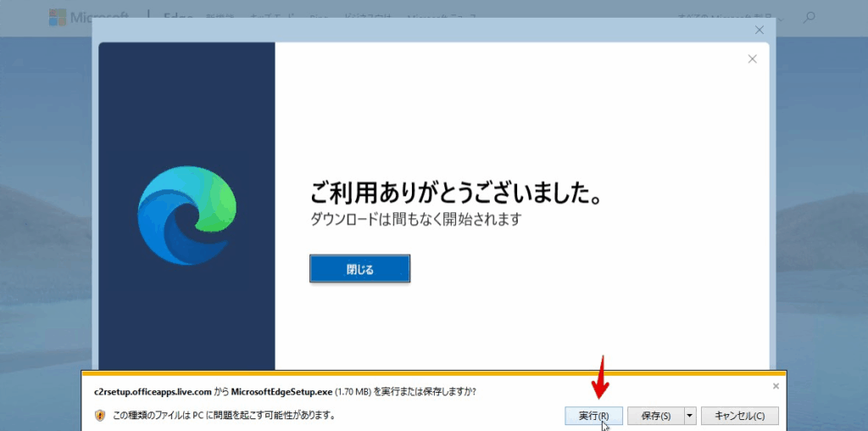Click the Edge logo in the dialog
This screenshot has height=431, width=868.
(x=186, y=215)
